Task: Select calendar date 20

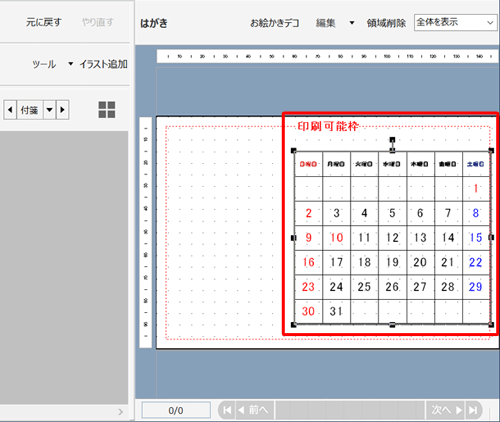Action: (x=420, y=262)
